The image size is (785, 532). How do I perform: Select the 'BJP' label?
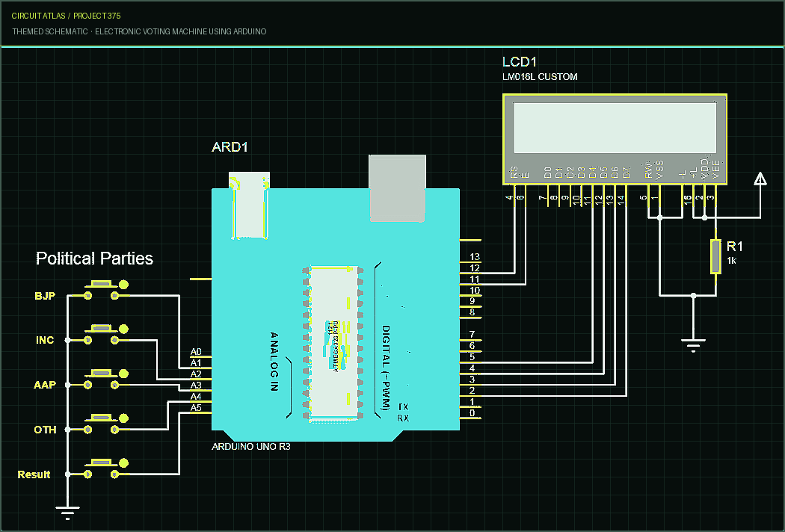[45, 296]
